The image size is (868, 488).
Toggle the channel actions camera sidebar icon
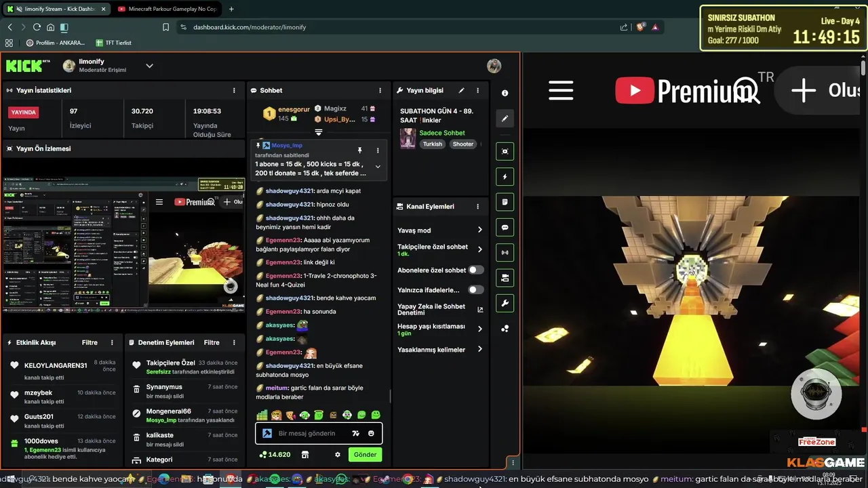coord(505,278)
